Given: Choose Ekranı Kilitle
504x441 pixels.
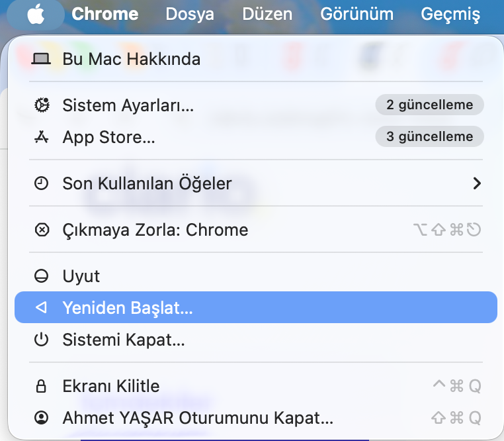Looking at the screenshot, I should (256, 386).
